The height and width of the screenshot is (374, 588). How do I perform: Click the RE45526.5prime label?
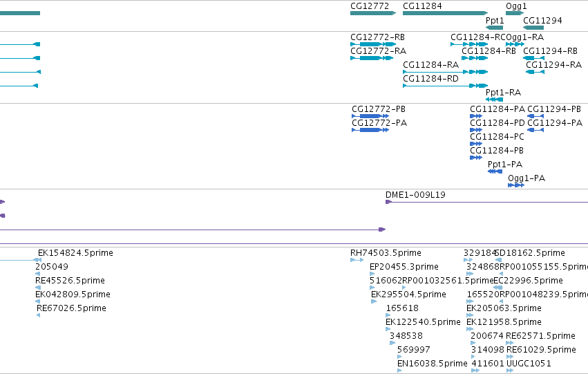pyautogui.click(x=70, y=281)
